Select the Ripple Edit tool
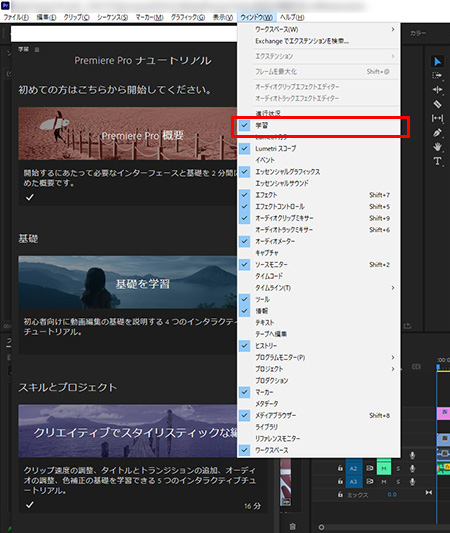This screenshot has width=450, height=533. (437, 90)
